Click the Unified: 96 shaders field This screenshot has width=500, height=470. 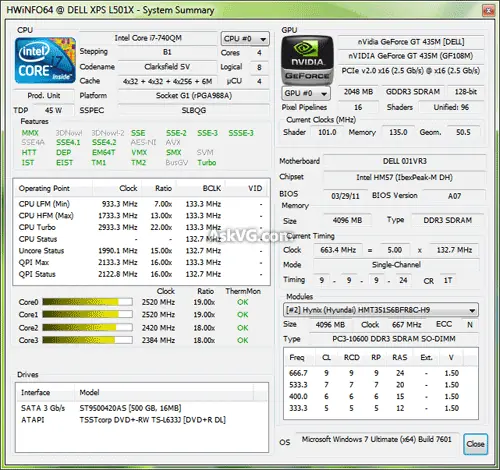[x=451, y=107]
